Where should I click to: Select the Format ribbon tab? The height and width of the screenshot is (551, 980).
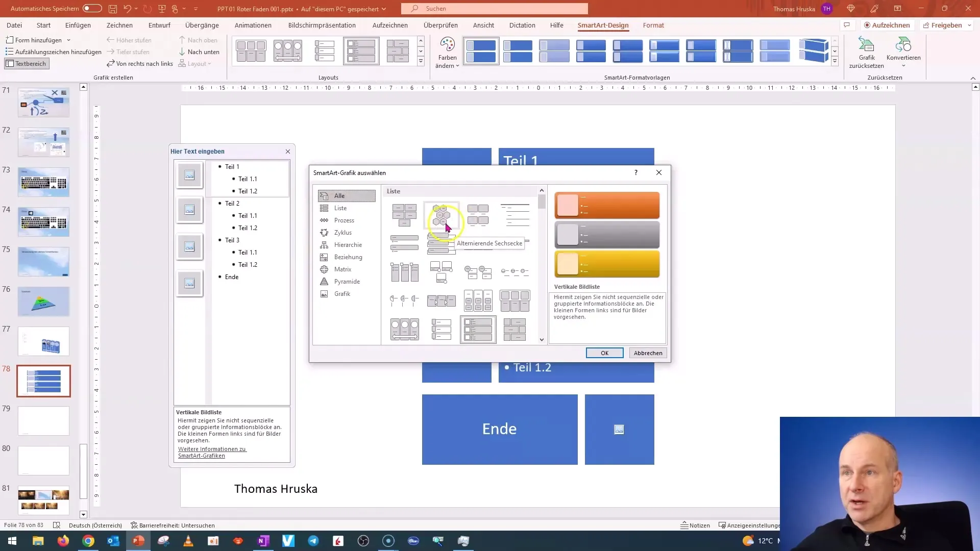(x=653, y=25)
